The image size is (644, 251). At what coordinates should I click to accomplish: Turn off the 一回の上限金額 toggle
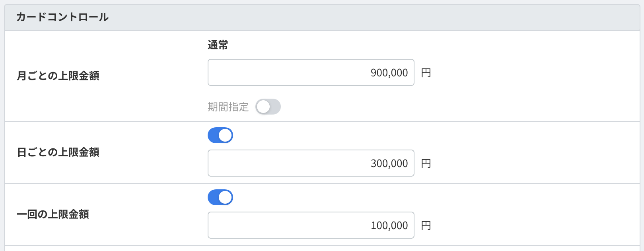pos(220,197)
